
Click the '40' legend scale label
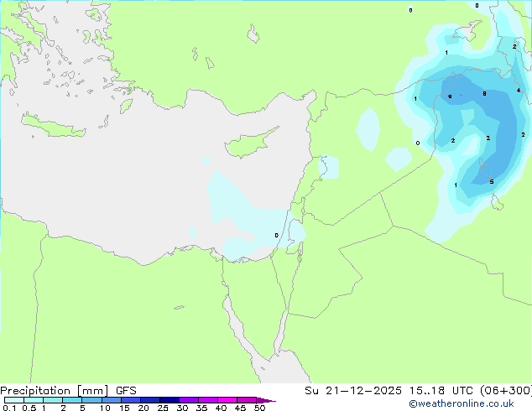(221, 408)
